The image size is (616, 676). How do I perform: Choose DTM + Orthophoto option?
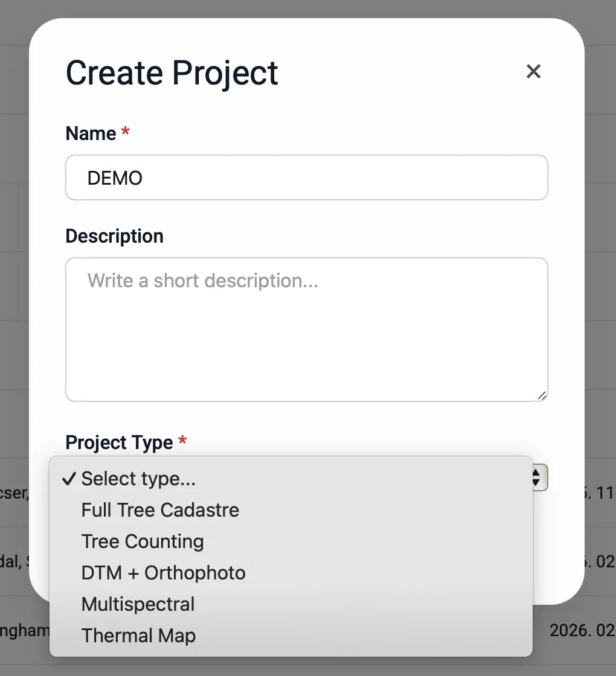coord(163,573)
